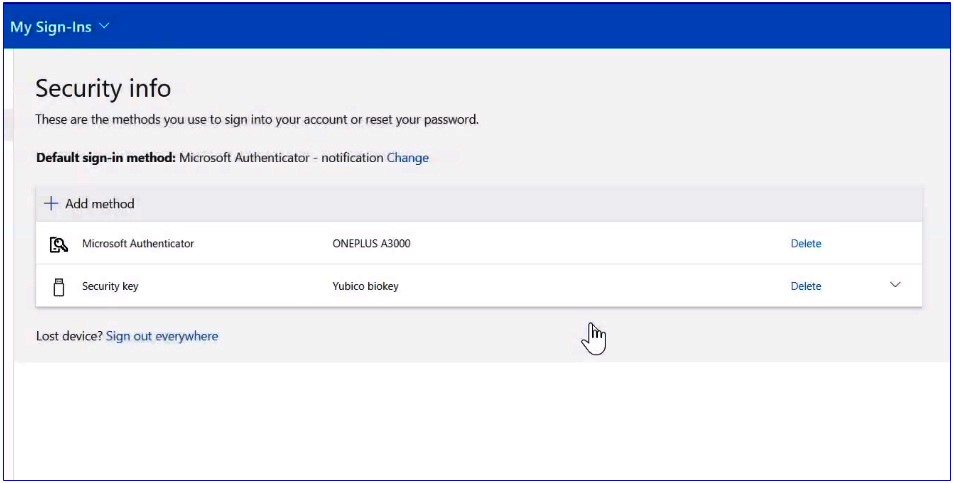Click the My Sign-Ins chevron arrow
The height and width of the screenshot is (483, 954).
[x=104, y=26]
